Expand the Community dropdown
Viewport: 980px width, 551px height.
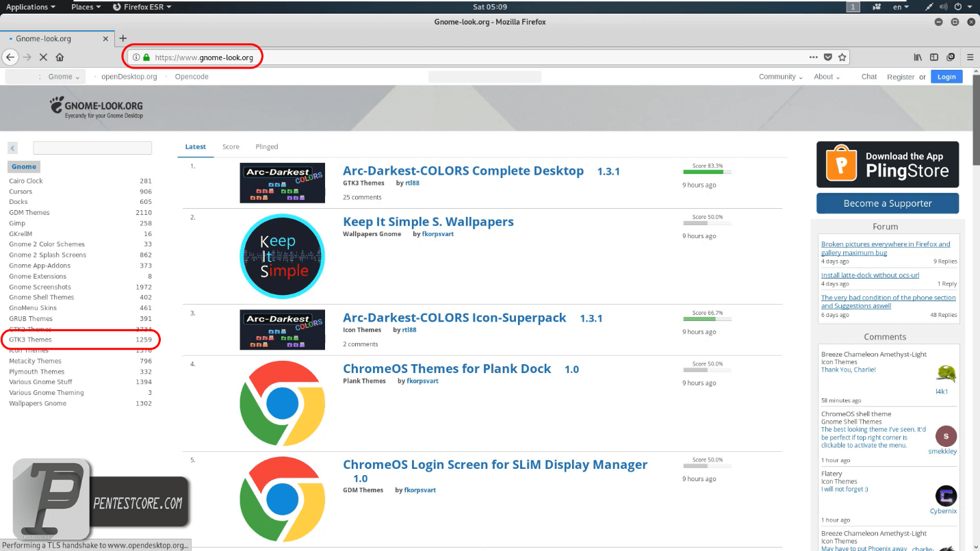click(x=781, y=77)
